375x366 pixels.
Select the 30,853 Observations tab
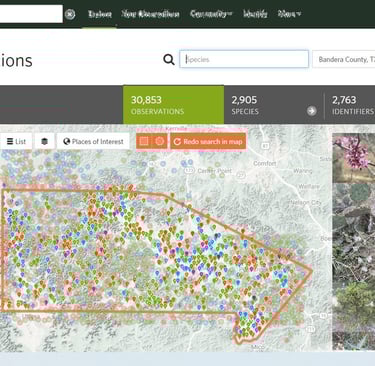click(x=173, y=105)
